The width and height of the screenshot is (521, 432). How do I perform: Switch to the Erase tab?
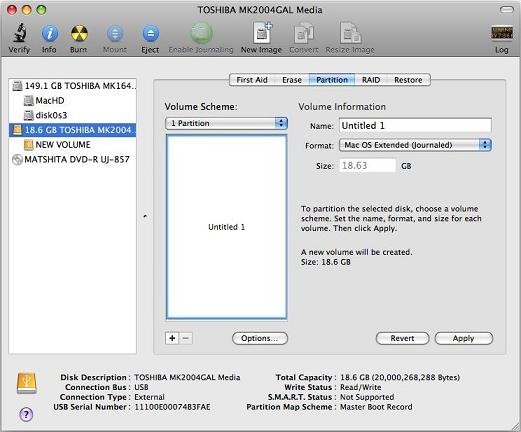pyautogui.click(x=292, y=80)
